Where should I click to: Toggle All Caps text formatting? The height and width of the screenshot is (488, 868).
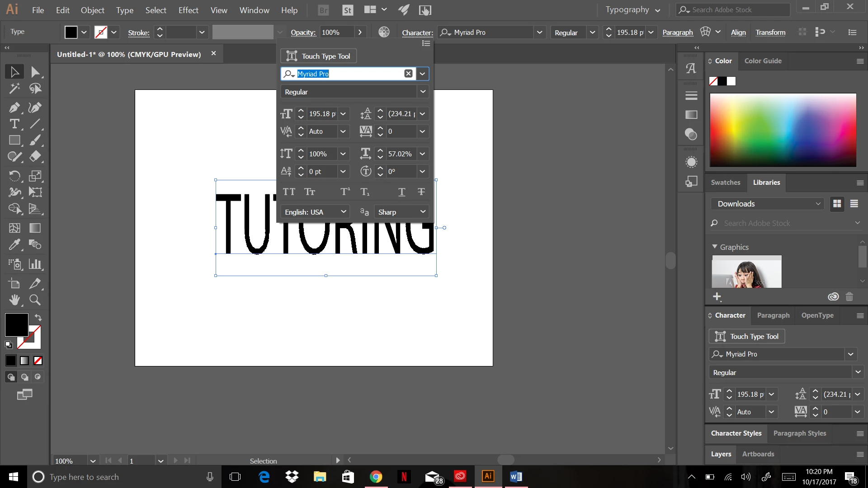coord(289,192)
